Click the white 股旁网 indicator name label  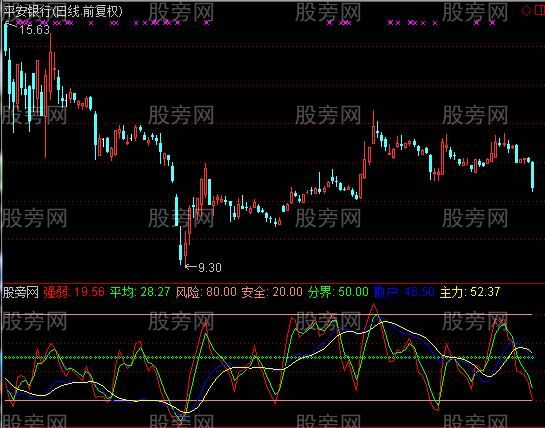pyautogui.click(x=21, y=292)
